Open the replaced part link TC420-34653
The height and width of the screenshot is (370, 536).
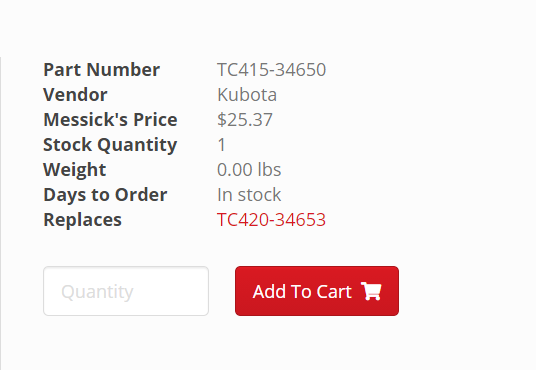pyautogui.click(x=271, y=220)
